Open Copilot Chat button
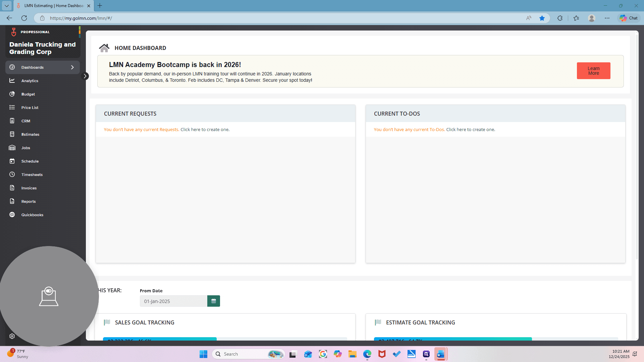The height and width of the screenshot is (362, 644). click(629, 18)
